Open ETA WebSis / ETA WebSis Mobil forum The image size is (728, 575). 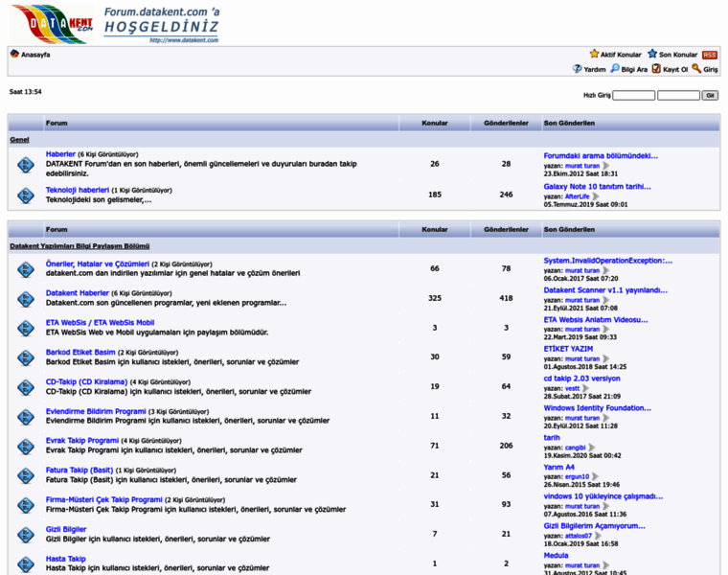pos(100,323)
